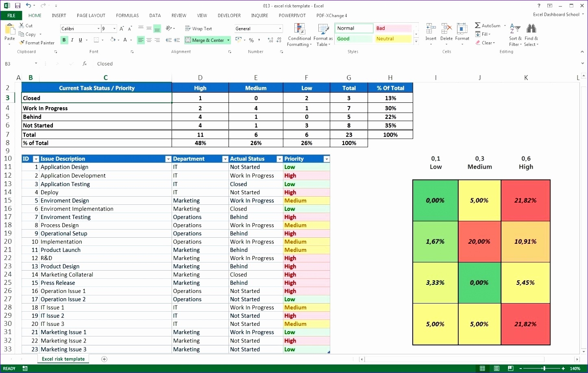This screenshot has width=588, height=373.
Task: Toggle italic formatting
Action: [x=72, y=40]
